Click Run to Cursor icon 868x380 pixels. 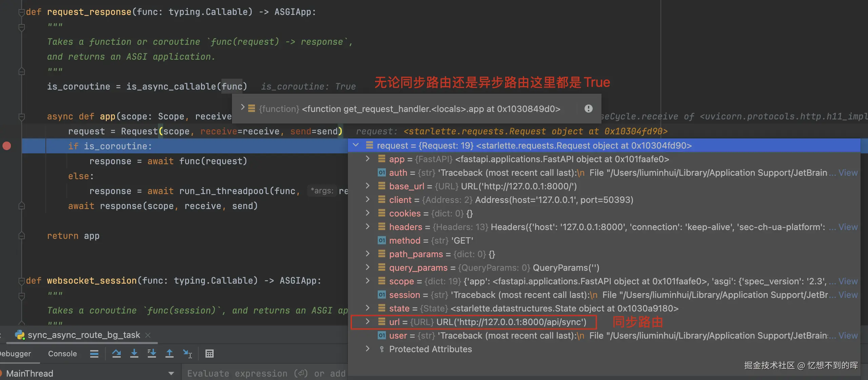point(187,354)
